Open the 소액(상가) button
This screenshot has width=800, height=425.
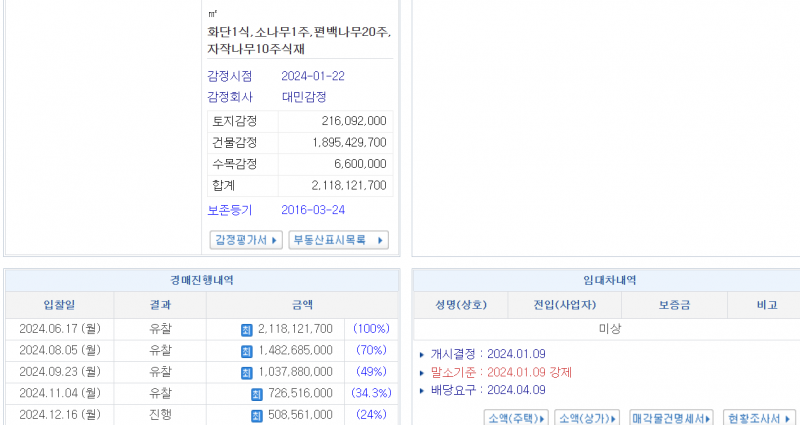click(x=587, y=417)
